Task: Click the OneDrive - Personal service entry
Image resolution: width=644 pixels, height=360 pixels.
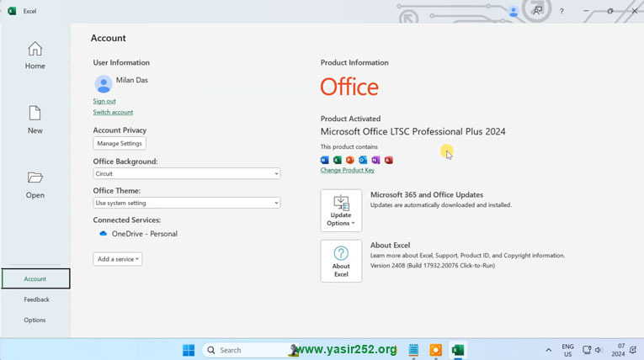Action: (x=139, y=234)
